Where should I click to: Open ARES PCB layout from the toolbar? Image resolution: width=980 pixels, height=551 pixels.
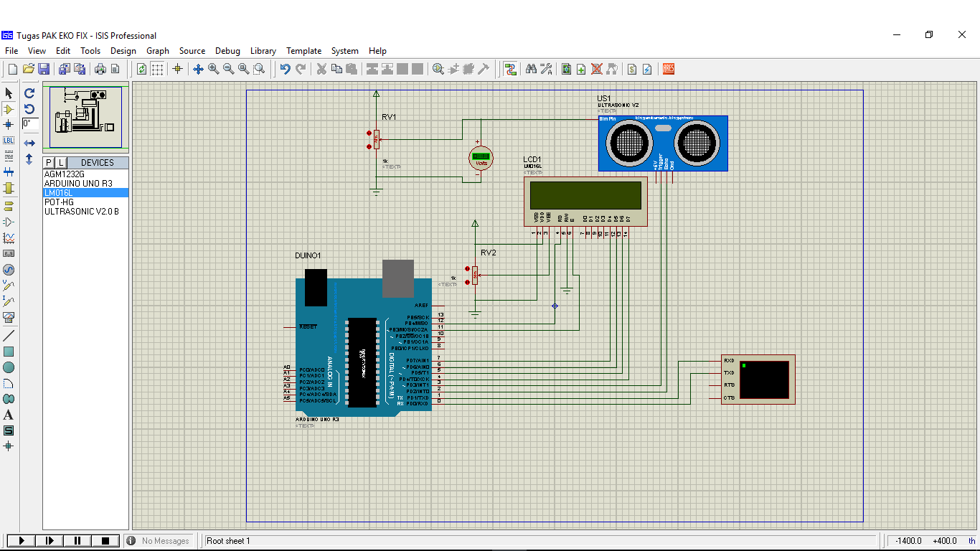pos(667,68)
